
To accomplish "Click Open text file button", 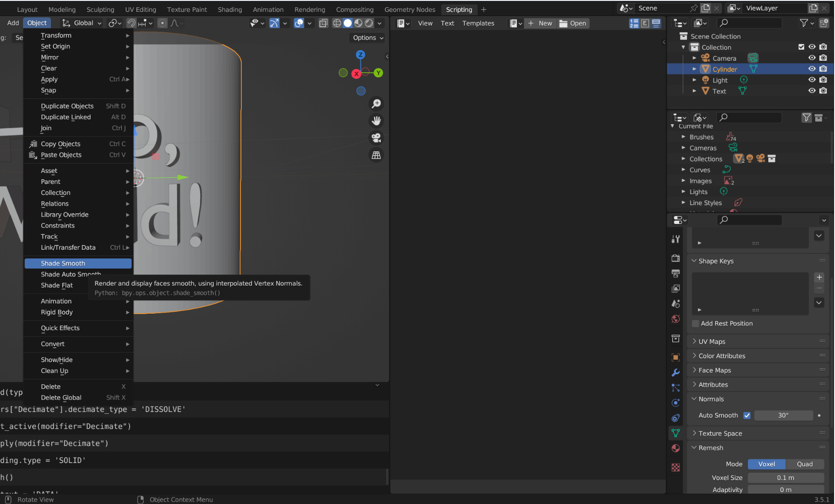I will tap(573, 23).
